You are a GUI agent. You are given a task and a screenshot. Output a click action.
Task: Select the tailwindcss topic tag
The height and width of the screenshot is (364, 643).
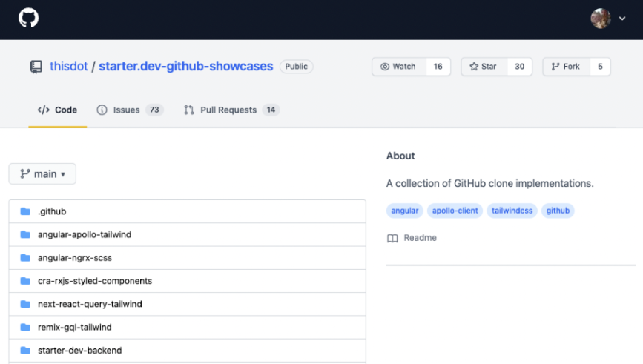coord(512,211)
